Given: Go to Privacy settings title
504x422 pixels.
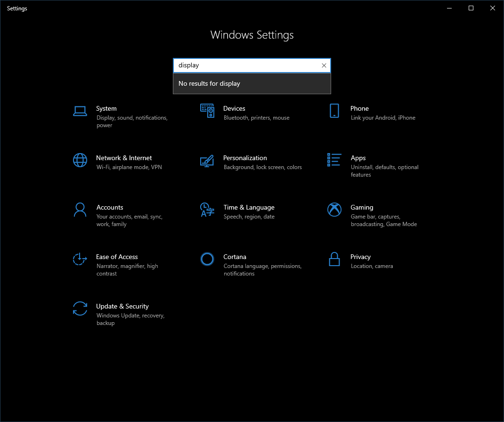Looking at the screenshot, I should 360,257.
